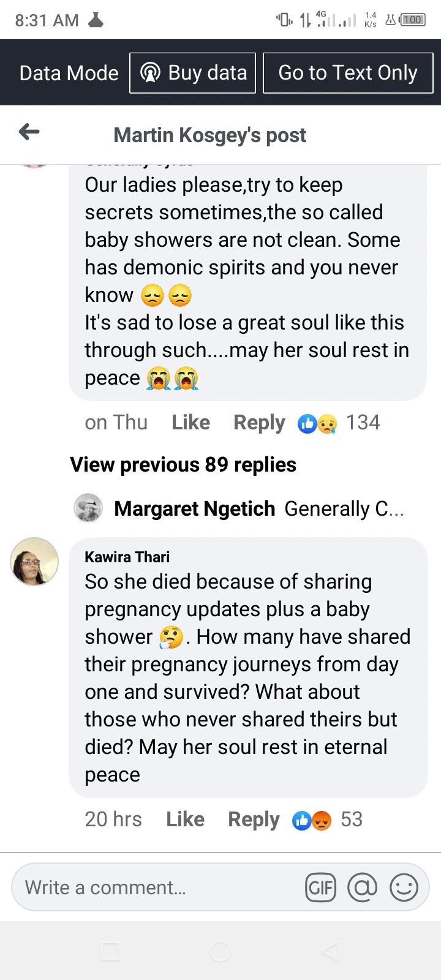Reply to Kawira Thari's comment

[254, 820]
